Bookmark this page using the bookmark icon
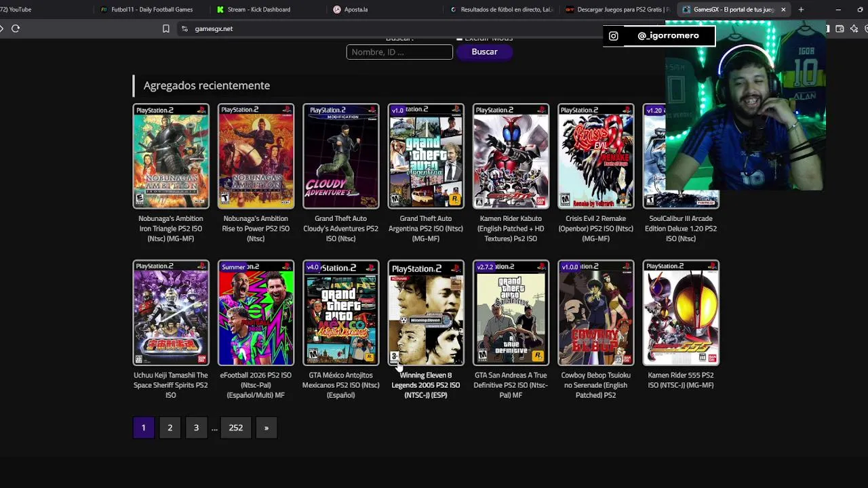The image size is (868, 488). pos(165,28)
